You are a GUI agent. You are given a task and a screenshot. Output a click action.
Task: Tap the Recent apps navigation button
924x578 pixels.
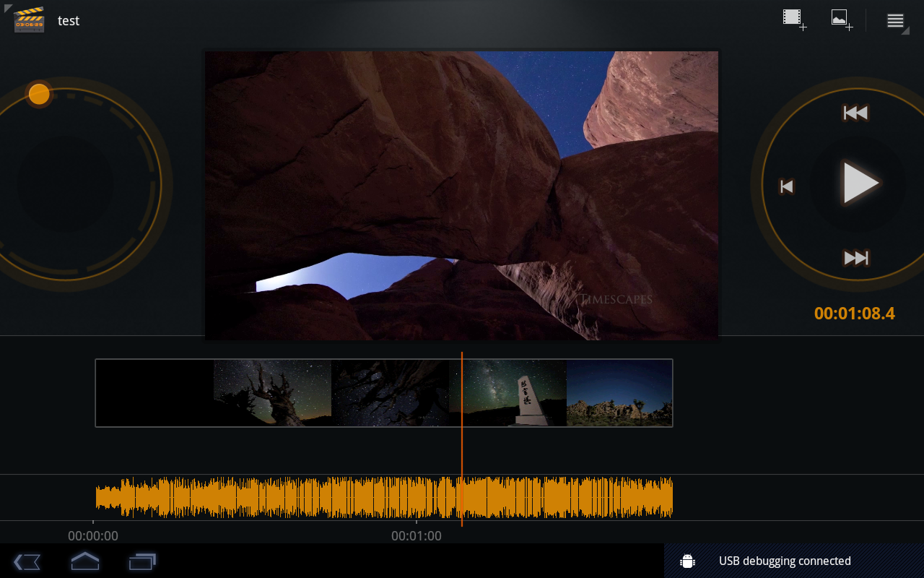pyautogui.click(x=142, y=561)
